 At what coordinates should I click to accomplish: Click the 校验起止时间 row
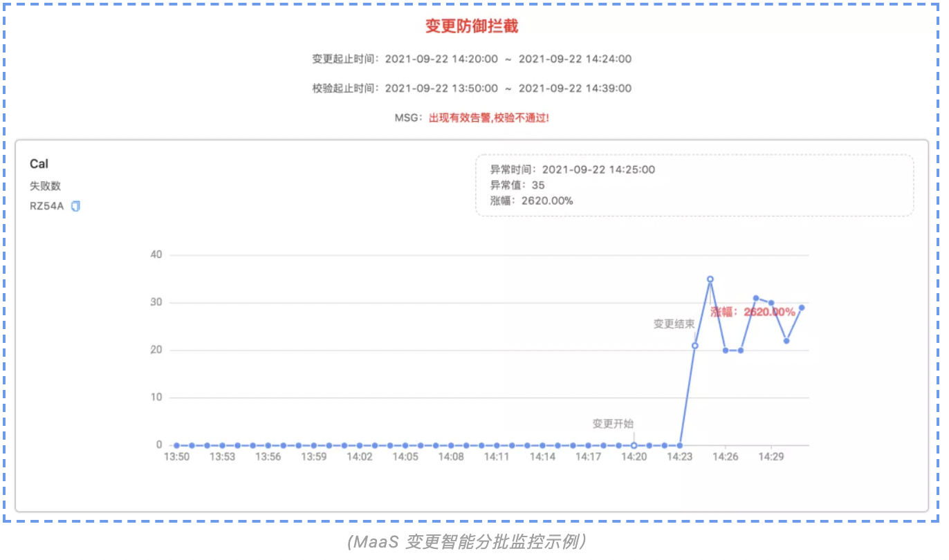[472, 88]
